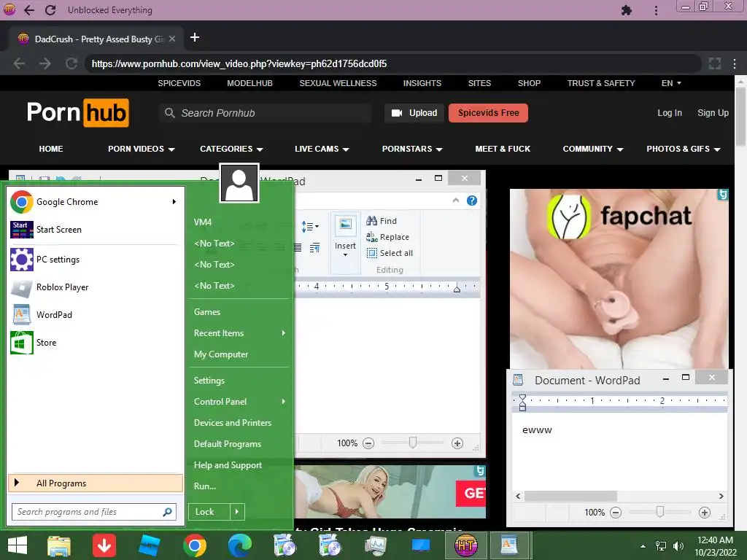Click the Lock button in the Start menu
The width and height of the screenshot is (747, 560).
[209, 512]
